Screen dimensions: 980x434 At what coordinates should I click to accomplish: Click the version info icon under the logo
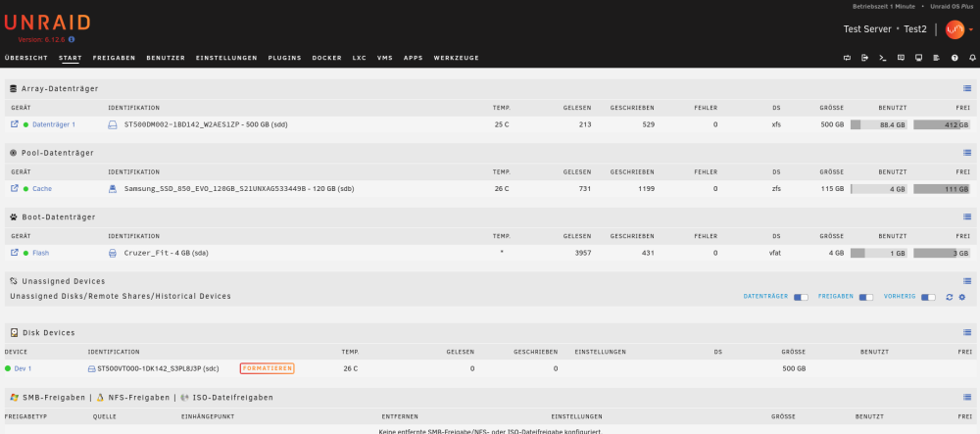tap(72, 39)
